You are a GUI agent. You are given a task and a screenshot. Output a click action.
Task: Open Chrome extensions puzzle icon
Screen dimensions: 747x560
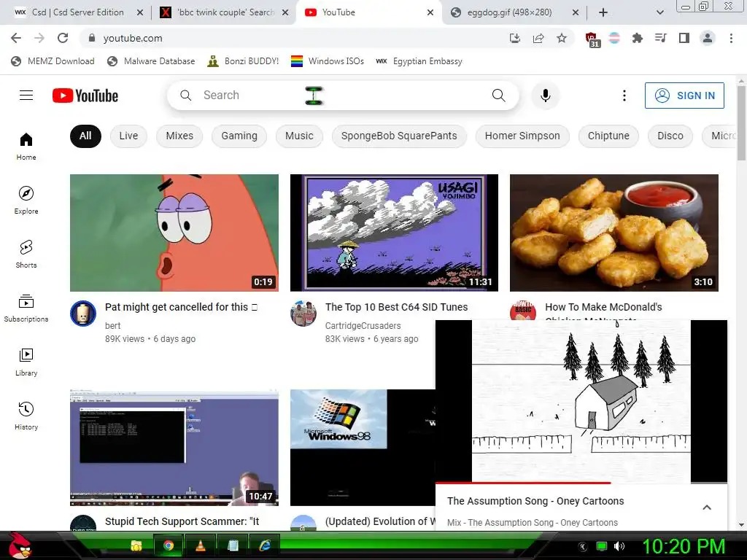[637, 38]
